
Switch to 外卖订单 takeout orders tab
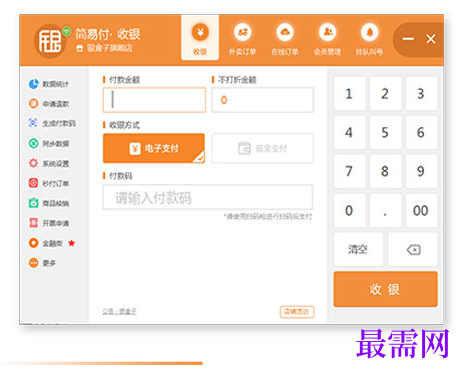pos(242,39)
